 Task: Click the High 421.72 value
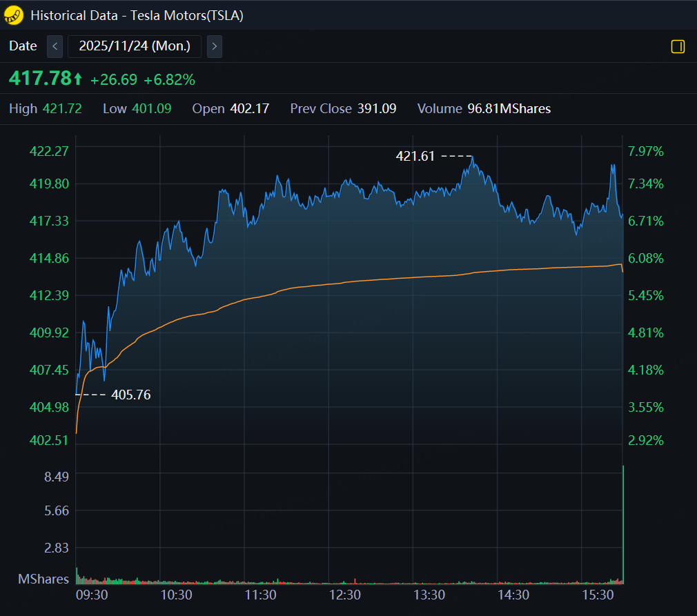coord(62,108)
